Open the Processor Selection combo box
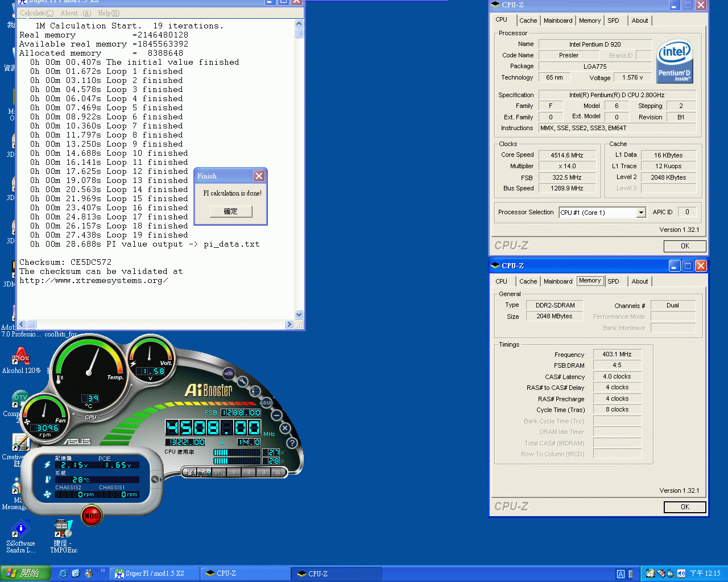This screenshot has height=582, width=728. 602,213
